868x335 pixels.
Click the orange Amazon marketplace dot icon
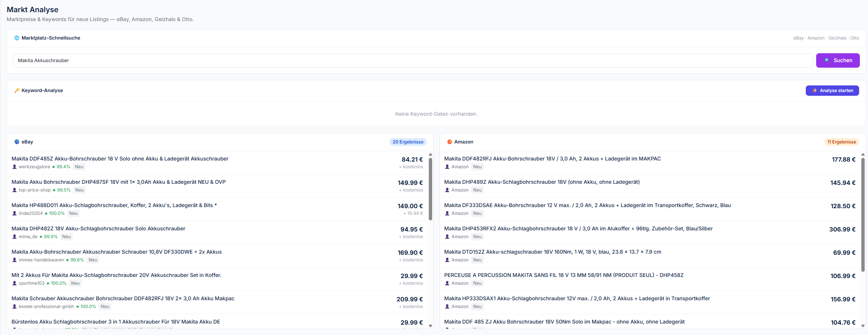tap(450, 142)
